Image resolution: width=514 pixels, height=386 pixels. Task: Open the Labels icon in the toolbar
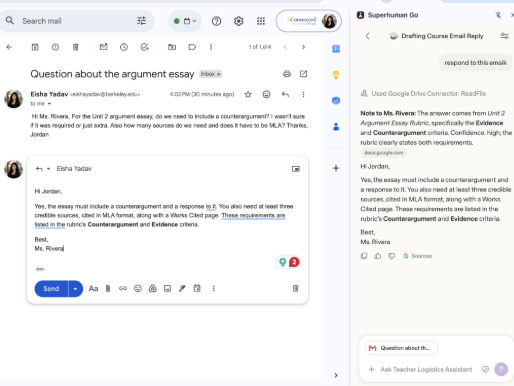pos(192,47)
